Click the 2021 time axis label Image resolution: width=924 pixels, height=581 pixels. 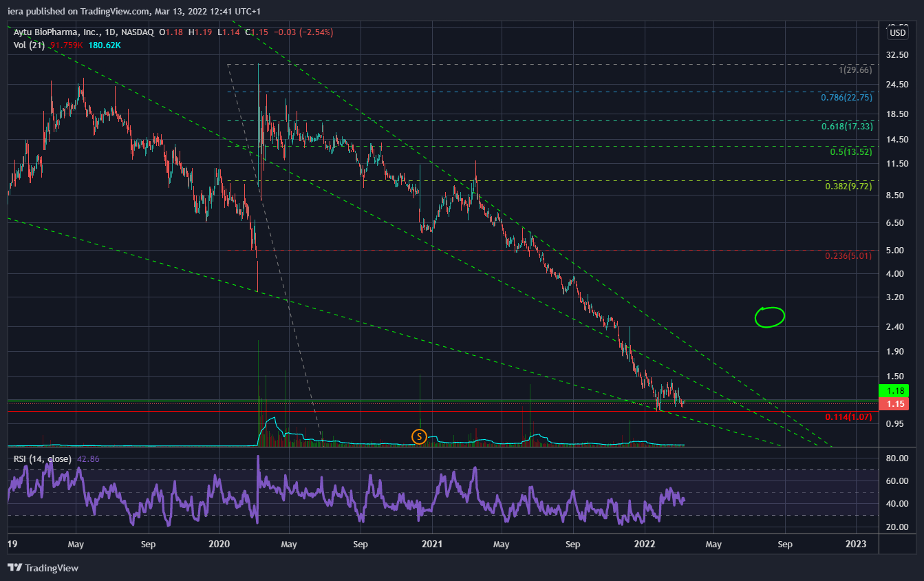432,544
